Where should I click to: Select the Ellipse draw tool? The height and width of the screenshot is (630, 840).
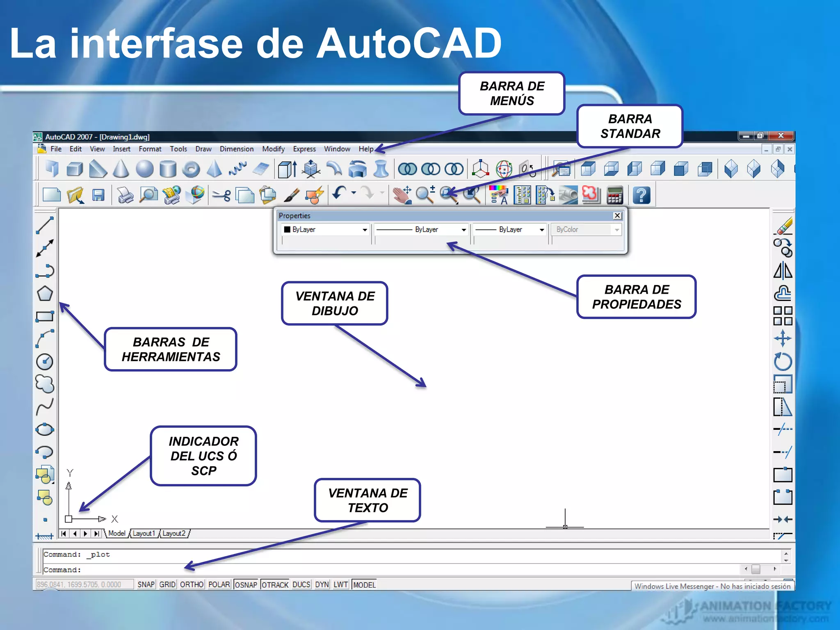click(45, 429)
